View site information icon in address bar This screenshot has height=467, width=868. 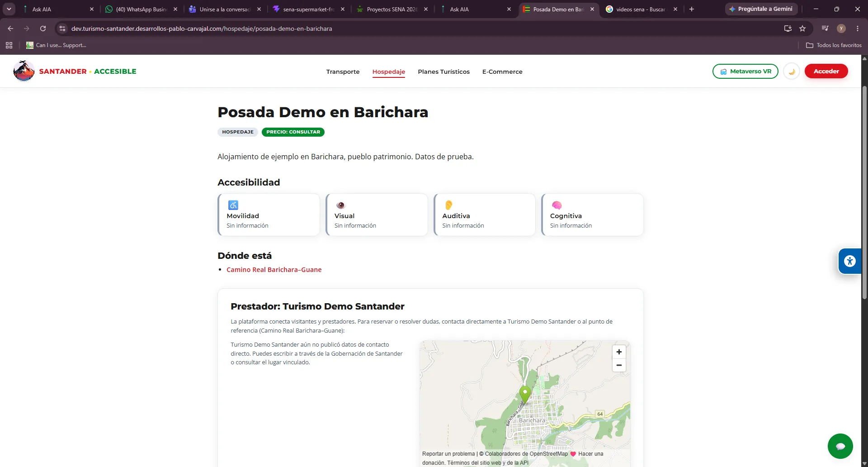62,29
